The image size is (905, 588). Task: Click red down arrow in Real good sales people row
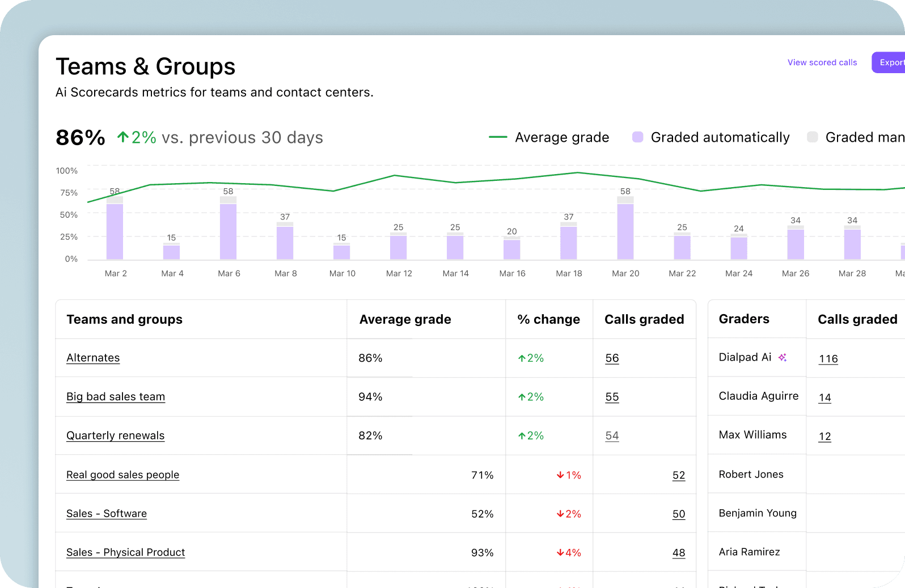pos(560,475)
